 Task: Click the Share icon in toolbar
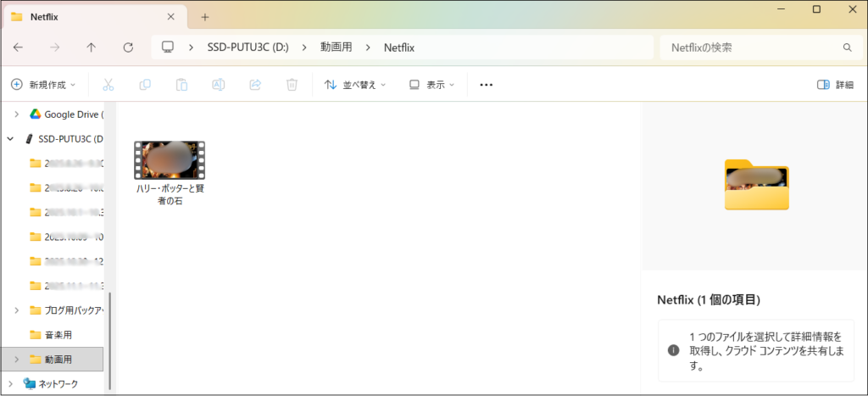click(x=255, y=85)
